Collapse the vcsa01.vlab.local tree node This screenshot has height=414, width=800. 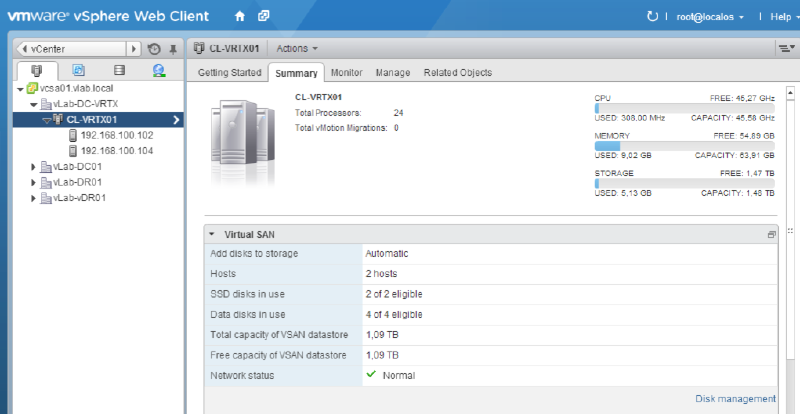pos(20,89)
